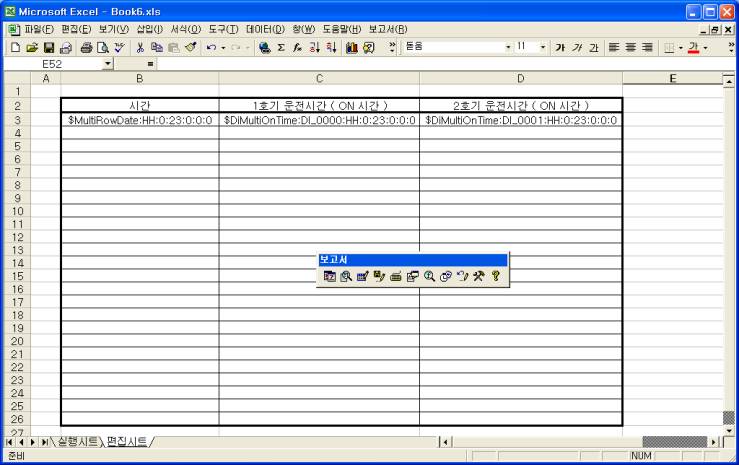This screenshot has width=739, height=465.
Task: Click the yellow help icon in 보고서 toolbar
Action: (496, 276)
